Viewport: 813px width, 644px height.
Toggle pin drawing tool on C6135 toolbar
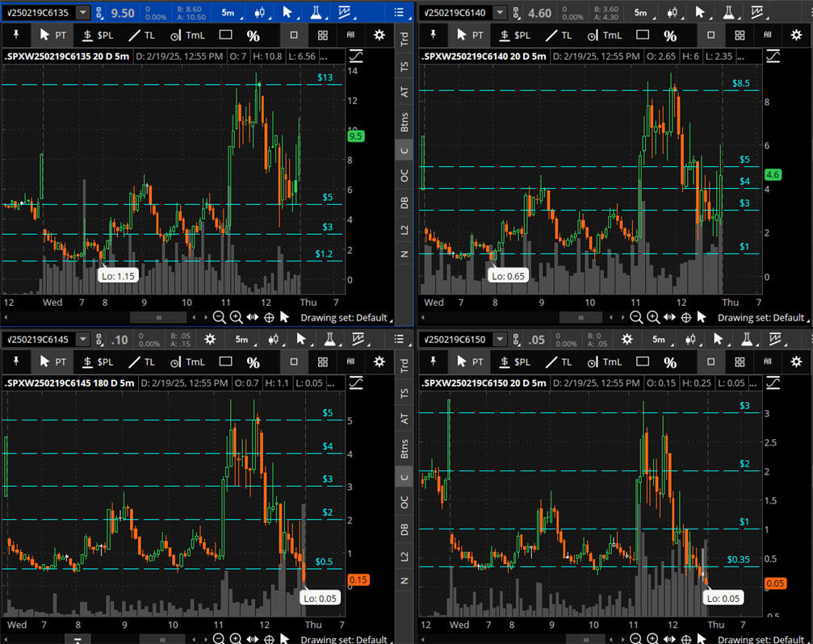coord(15,36)
